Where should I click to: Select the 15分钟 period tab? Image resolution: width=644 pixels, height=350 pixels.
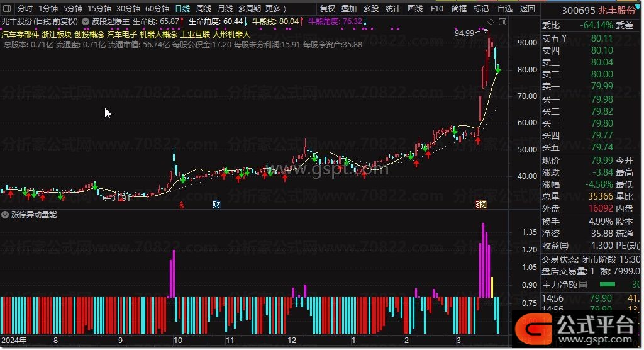pos(99,8)
